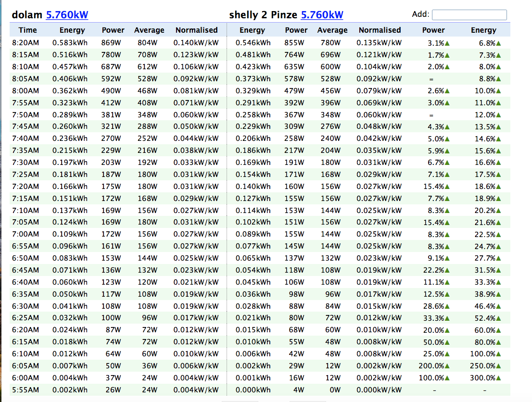Viewport: 532px width, 402px height.
Task: Click the Add system input field
Action: [x=469, y=14]
